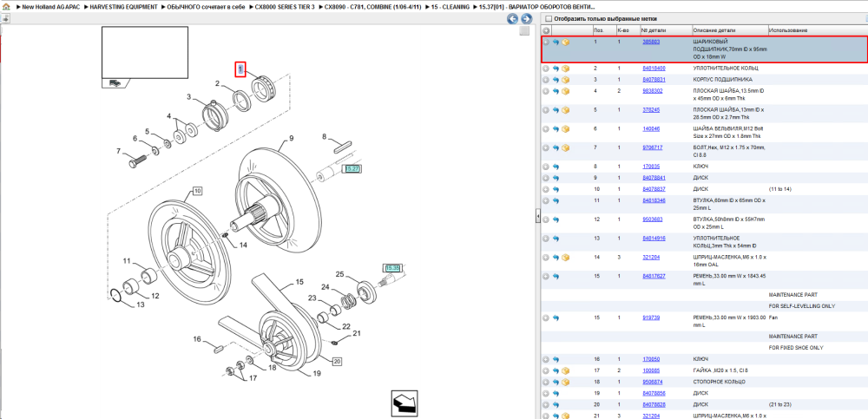Add part 385803 using its plus icon
868x419 pixels.
point(546,42)
